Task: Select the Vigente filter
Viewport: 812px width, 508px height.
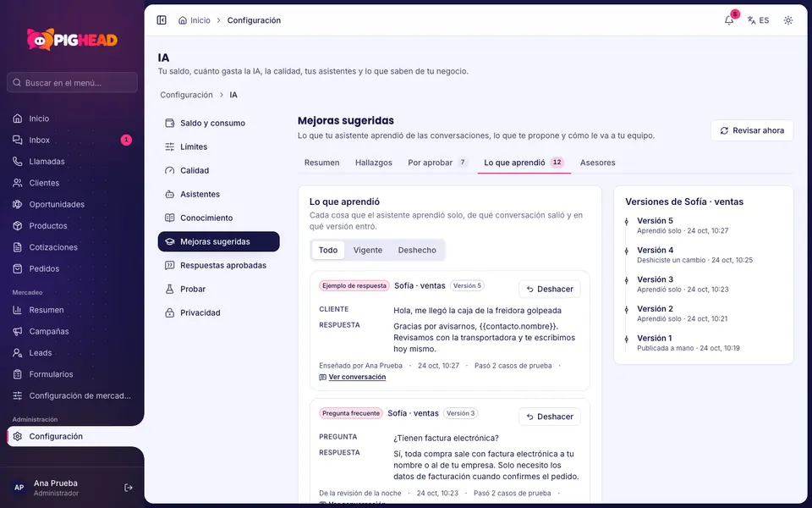Action: [x=368, y=250]
